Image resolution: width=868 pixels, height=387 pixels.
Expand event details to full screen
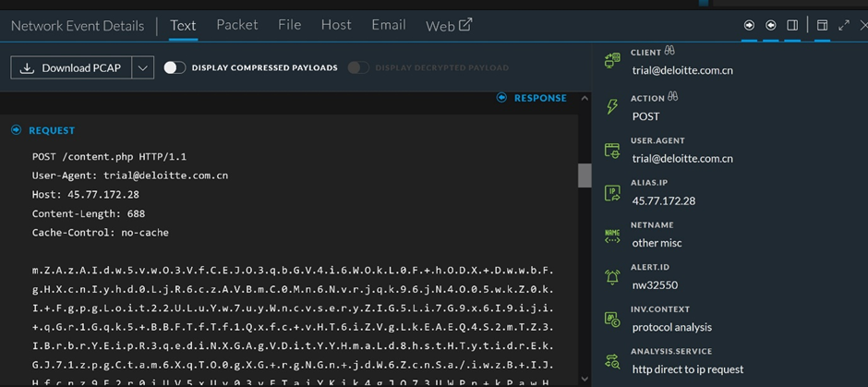[x=844, y=25]
